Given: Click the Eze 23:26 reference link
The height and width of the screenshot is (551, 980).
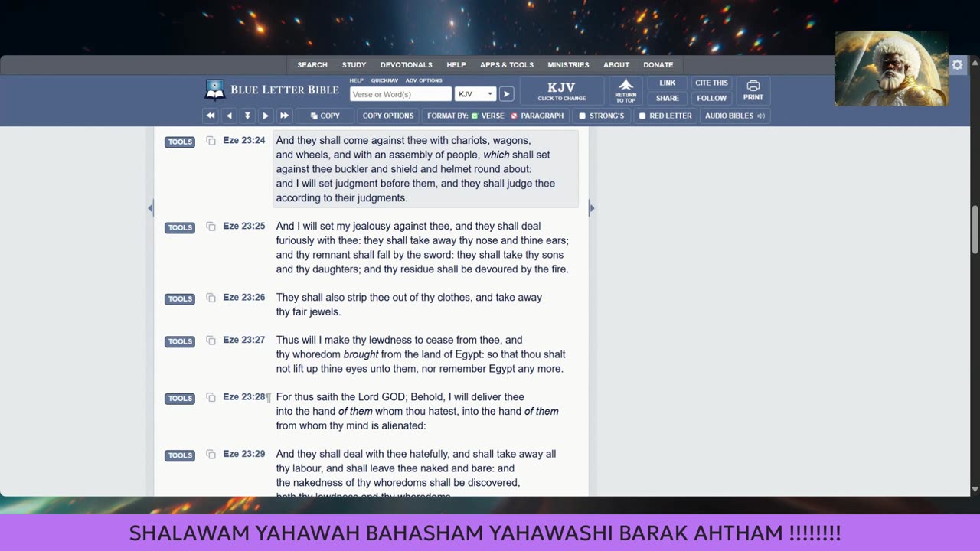Looking at the screenshot, I should [x=244, y=298].
